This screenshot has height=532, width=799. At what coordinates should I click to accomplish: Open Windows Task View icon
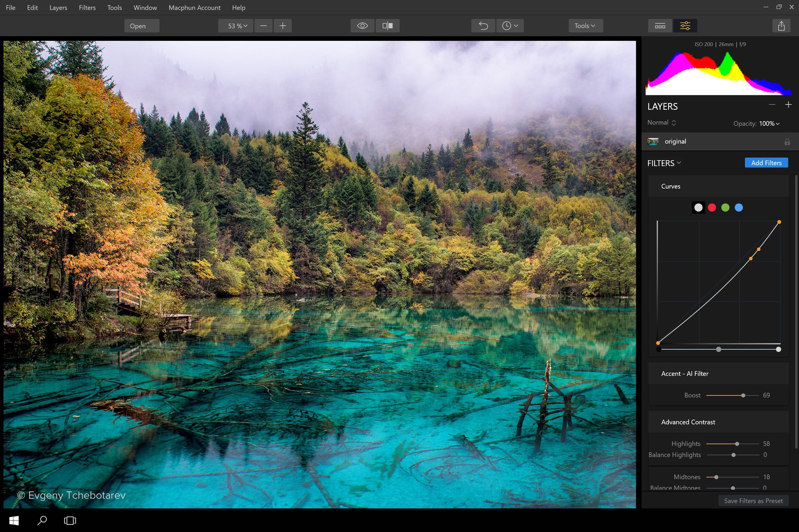pos(70,521)
